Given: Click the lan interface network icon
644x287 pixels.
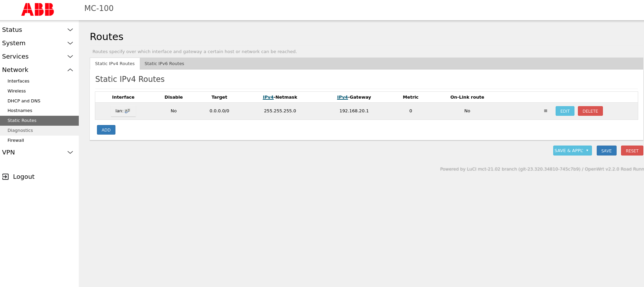Looking at the screenshot, I should click(x=127, y=111).
